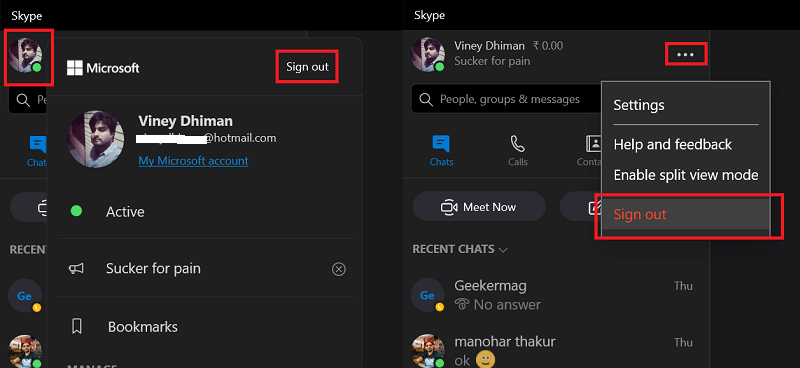This screenshot has width=800, height=368.
Task: Click the Active status green dot
Action: [76, 211]
